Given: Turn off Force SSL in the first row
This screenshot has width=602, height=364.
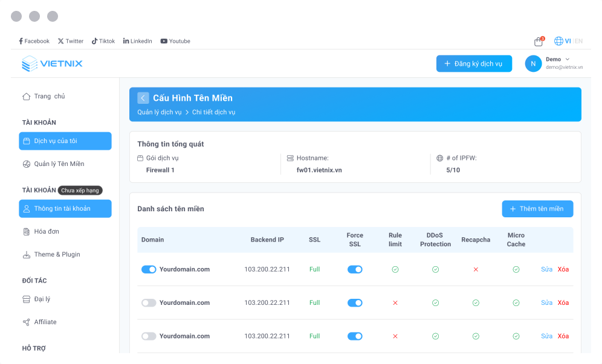Looking at the screenshot, I should pos(355,269).
